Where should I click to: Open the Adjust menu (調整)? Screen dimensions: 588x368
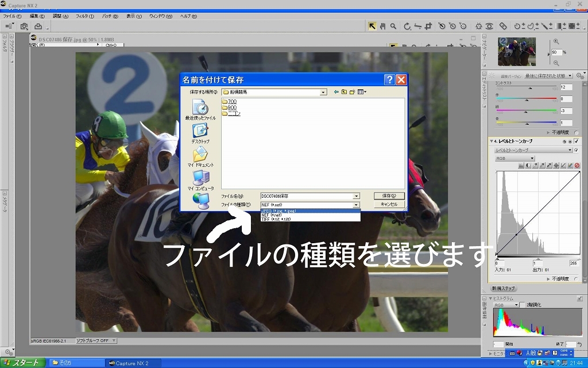tap(60, 16)
